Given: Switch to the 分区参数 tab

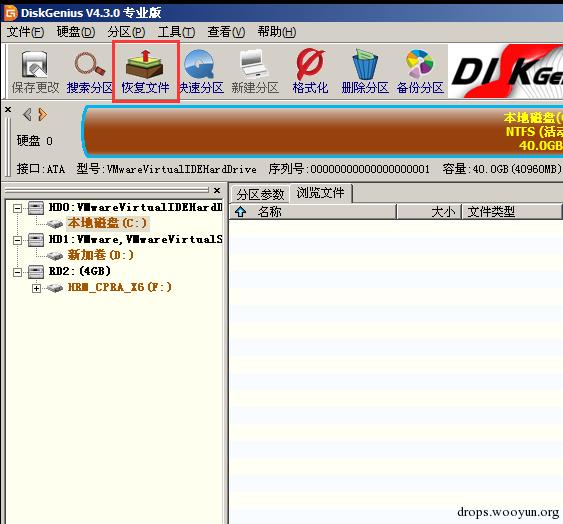Looking at the screenshot, I should pos(260,195).
